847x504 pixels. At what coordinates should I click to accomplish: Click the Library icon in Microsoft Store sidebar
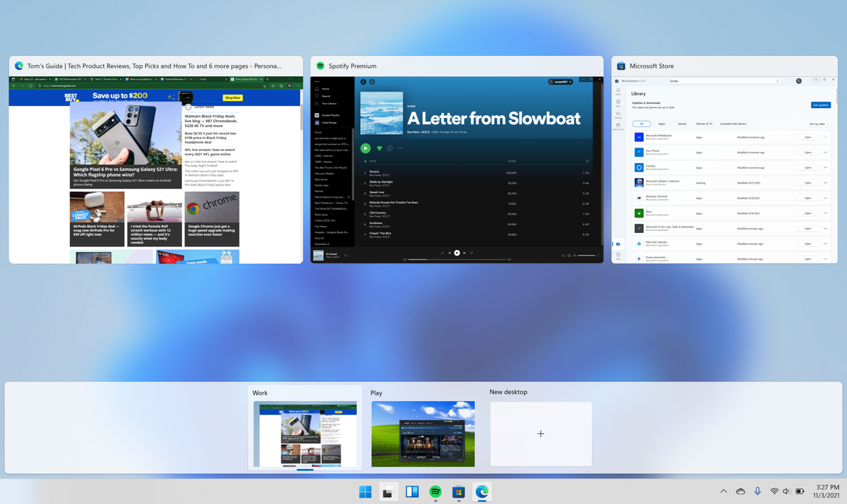(x=618, y=244)
